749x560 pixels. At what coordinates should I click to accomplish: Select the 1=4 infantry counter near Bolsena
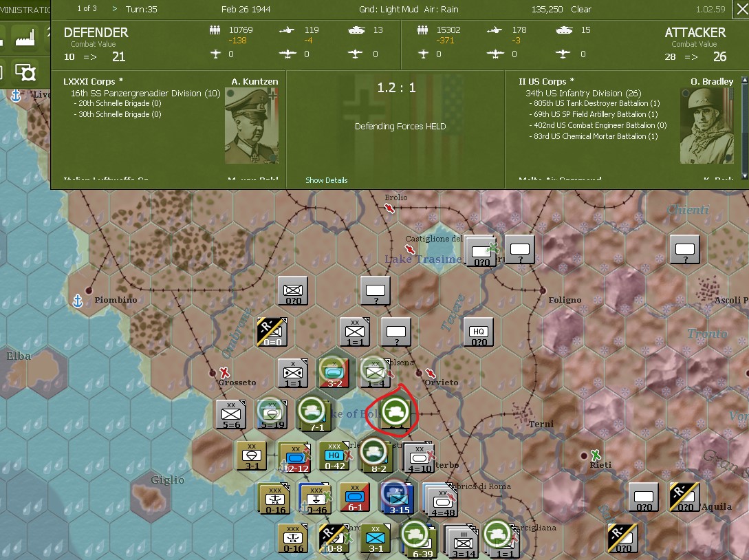[375, 373]
